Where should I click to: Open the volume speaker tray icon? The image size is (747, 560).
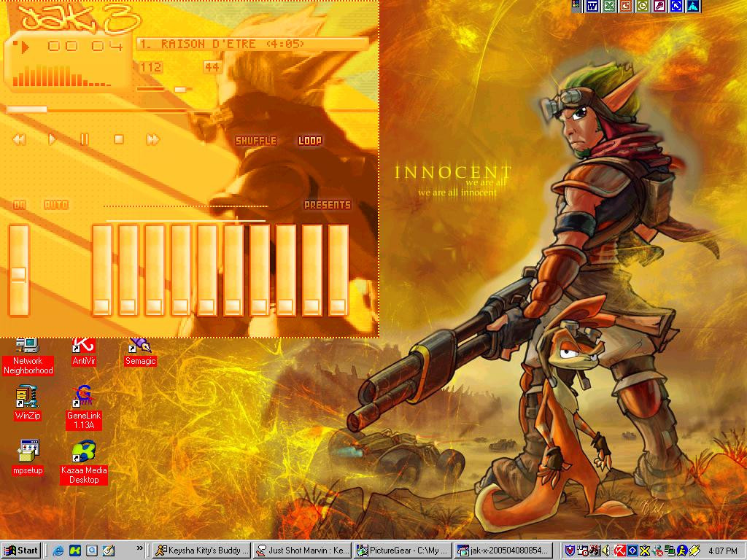point(606,551)
